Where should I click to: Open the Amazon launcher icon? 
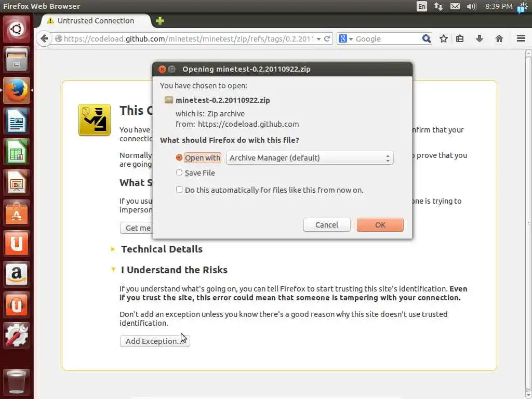pos(16,274)
